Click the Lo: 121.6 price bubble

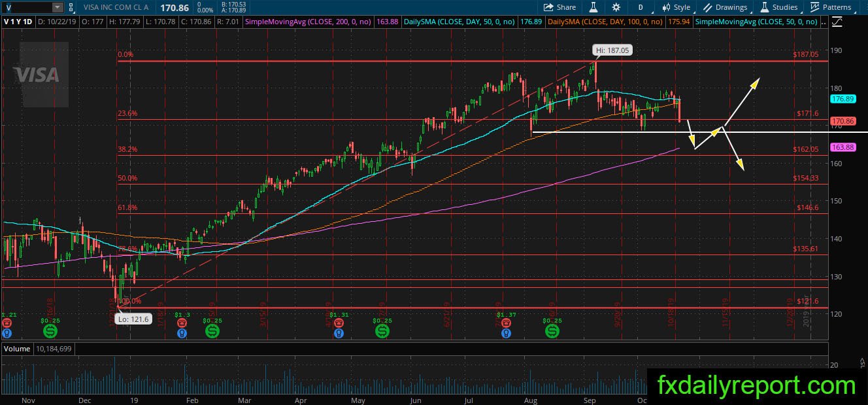[x=133, y=319]
